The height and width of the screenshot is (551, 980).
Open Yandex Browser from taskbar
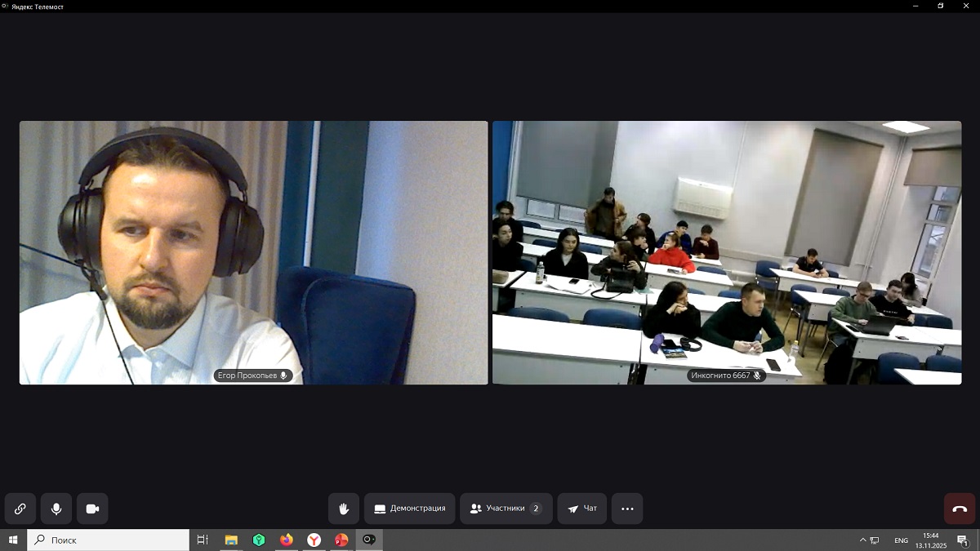click(x=314, y=540)
